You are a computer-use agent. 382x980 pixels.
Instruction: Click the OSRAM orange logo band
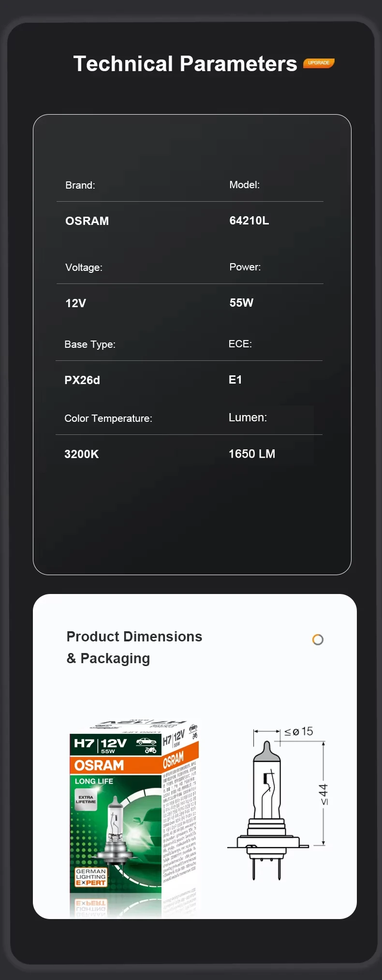tap(116, 765)
